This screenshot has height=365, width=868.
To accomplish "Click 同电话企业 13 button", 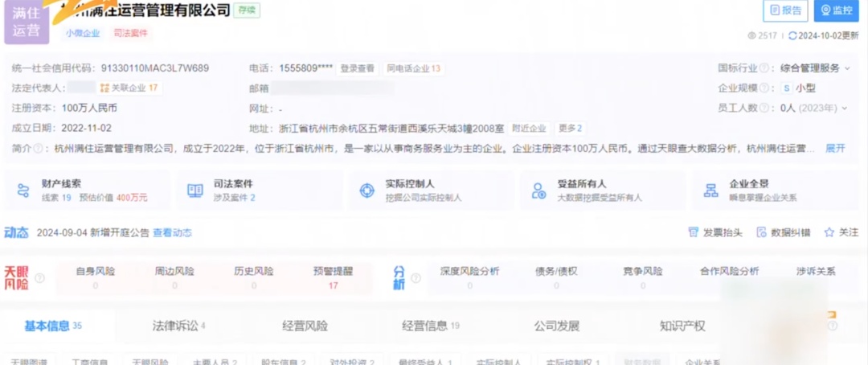I will click(x=414, y=68).
